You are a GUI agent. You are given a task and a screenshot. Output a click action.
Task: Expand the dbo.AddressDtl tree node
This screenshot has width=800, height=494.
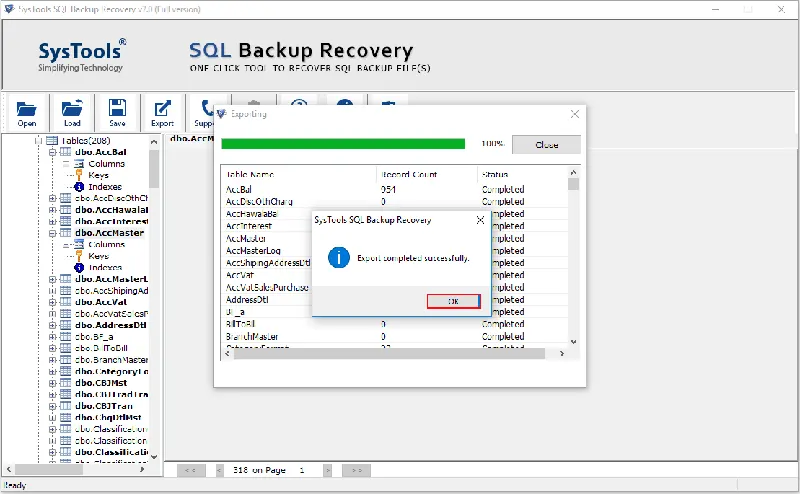tap(52, 325)
